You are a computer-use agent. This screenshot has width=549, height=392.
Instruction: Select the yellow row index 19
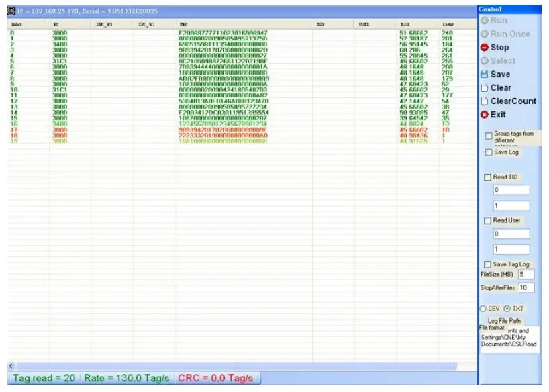(242, 141)
